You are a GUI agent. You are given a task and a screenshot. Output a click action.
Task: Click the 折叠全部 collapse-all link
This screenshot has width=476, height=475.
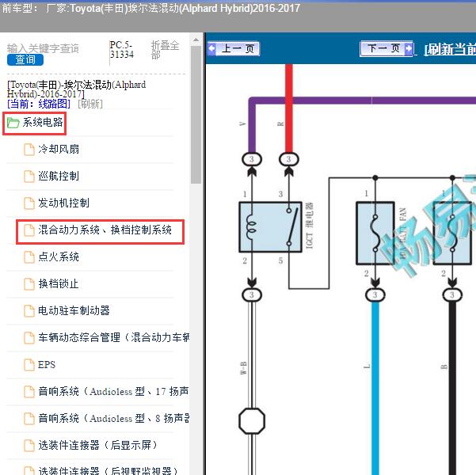pyautogui.click(x=166, y=50)
